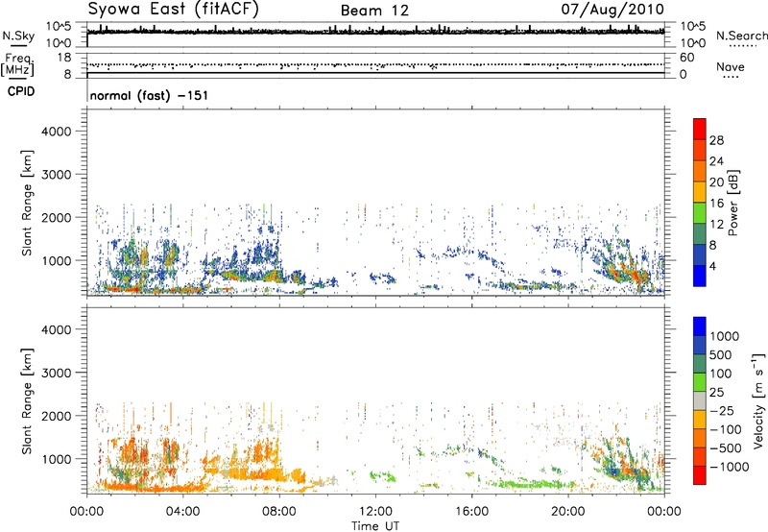Click the "1000" tick in the Velocity panel

point(56,459)
